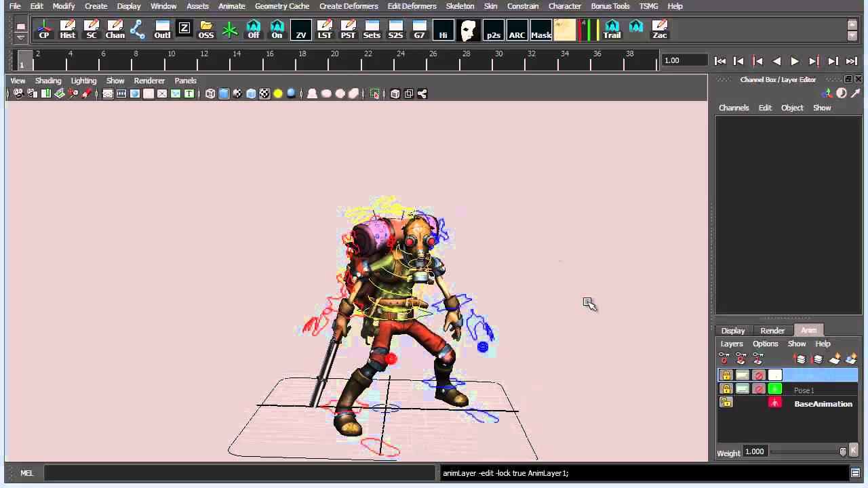
Task: Click the layer Weight slider handle
Action: [x=843, y=451]
